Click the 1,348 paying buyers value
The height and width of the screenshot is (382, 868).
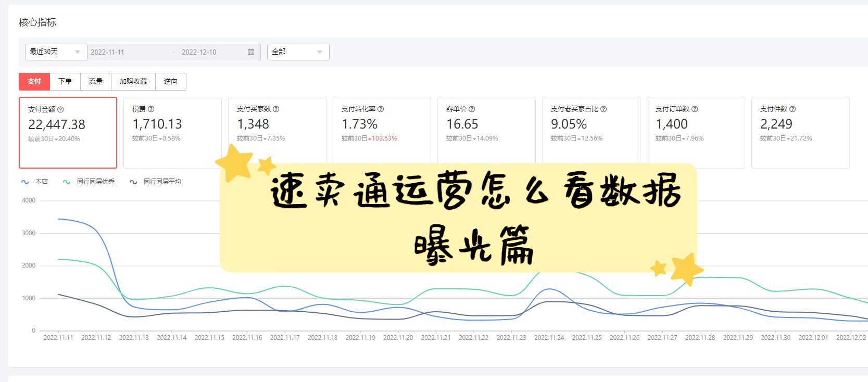[253, 124]
